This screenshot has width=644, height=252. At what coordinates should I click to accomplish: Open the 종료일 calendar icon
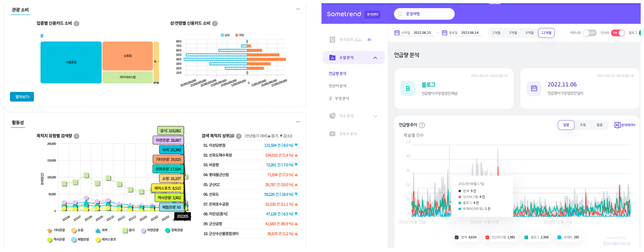pos(444,33)
